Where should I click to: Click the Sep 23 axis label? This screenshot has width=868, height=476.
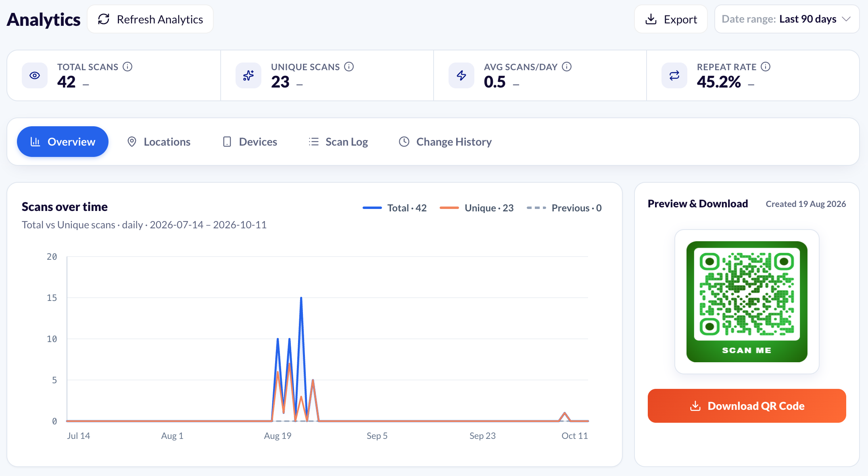click(x=482, y=436)
